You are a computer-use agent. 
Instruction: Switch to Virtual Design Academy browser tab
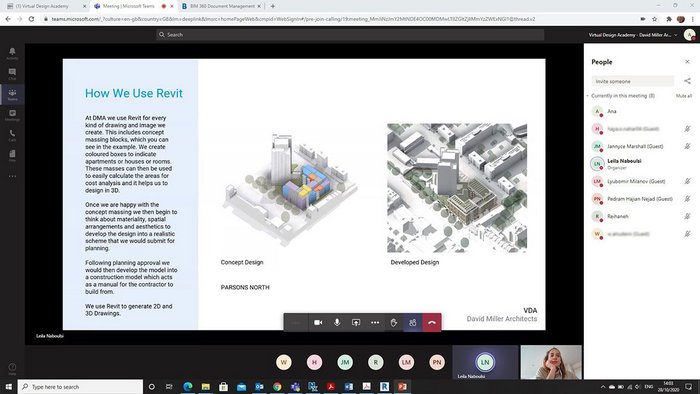pyautogui.click(x=45, y=6)
